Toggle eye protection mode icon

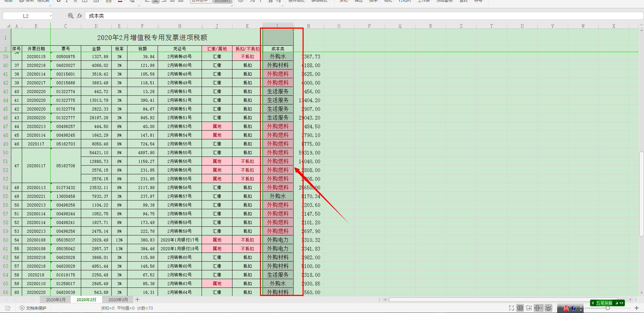[548, 308]
